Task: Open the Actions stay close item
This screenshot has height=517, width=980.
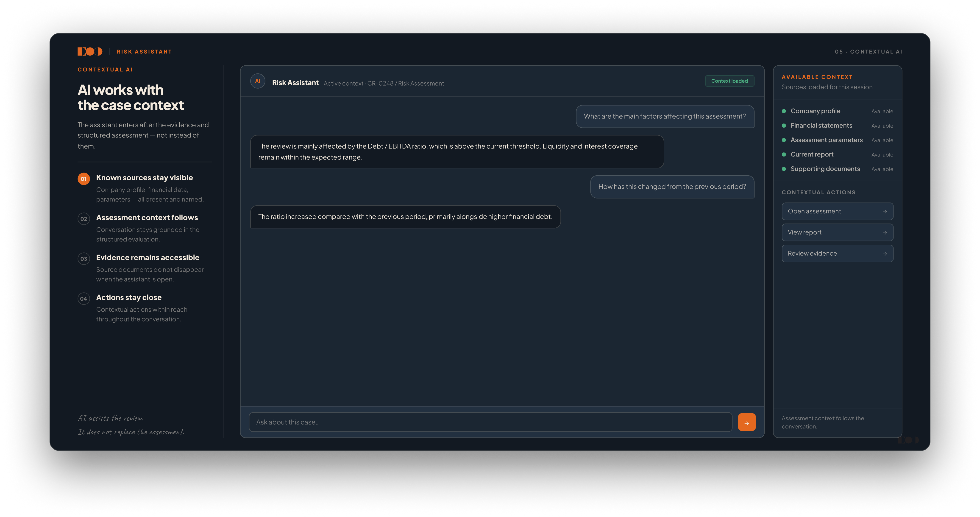Action: pyautogui.click(x=145, y=308)
